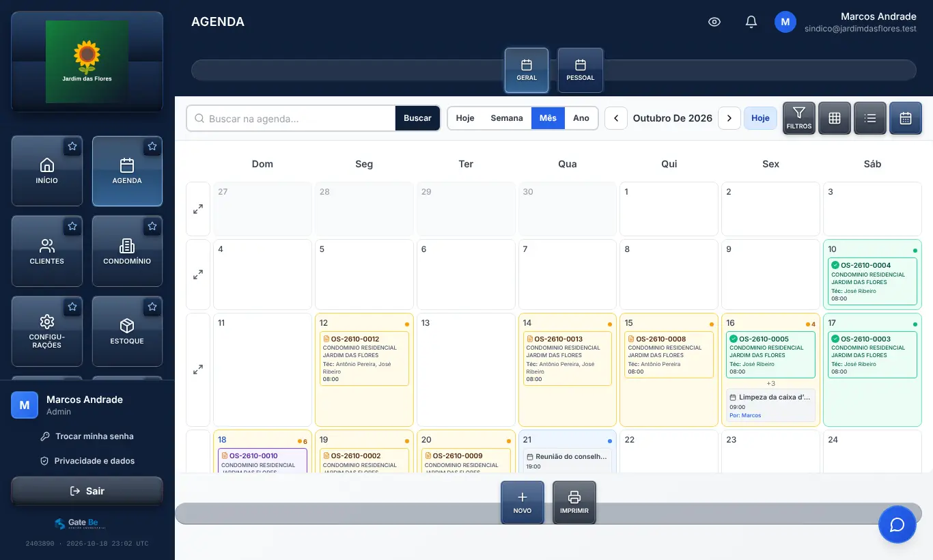Open the CONFIGURAÇÕES module
This screenshot has height=560, width=933.
click(x=47, y=331)
